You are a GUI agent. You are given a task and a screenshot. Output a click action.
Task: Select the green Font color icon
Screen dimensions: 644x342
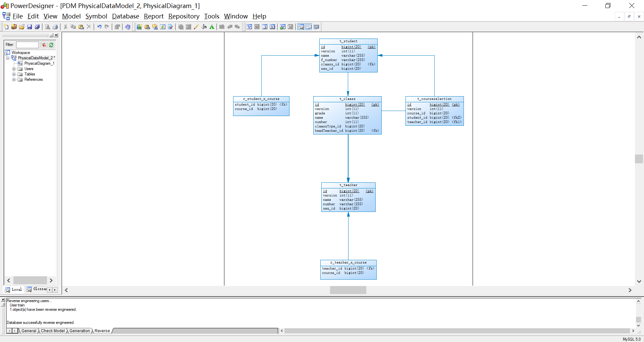point(212,27)
